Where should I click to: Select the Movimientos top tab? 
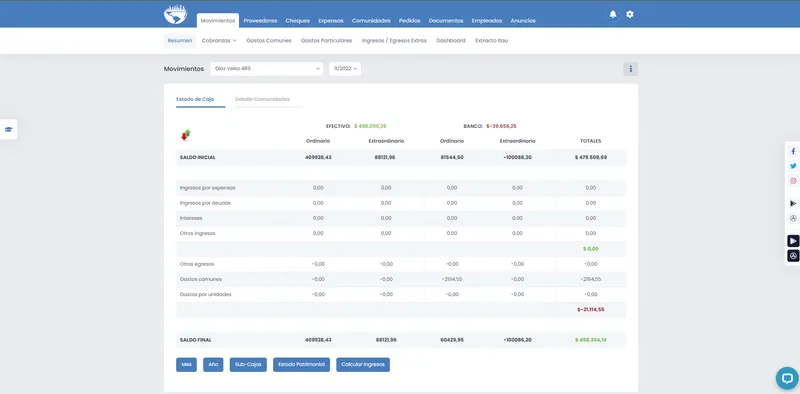(218, 21)
